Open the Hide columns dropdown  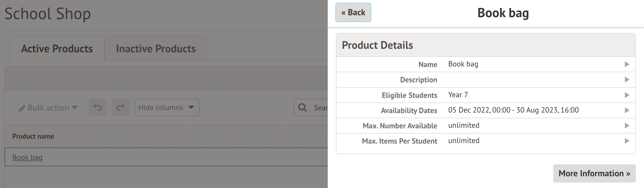point(167,107)
